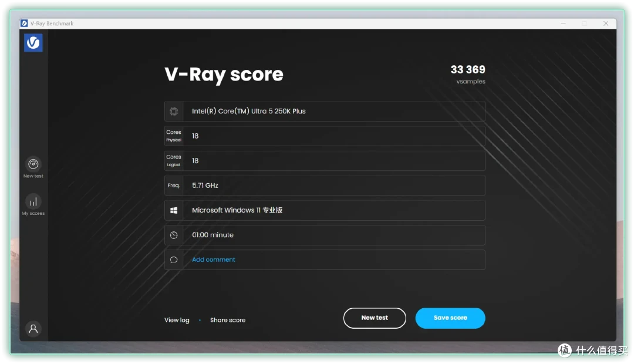This screenshot has height=364, width=634.
Task: Open View log link
Action: (177, 320)
